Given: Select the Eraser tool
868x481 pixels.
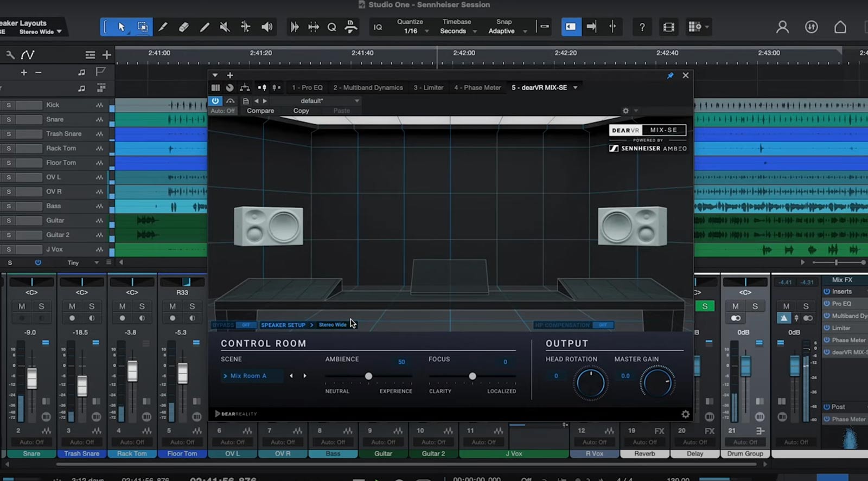Looking at the screenshot, I should [x=183, y=27].
